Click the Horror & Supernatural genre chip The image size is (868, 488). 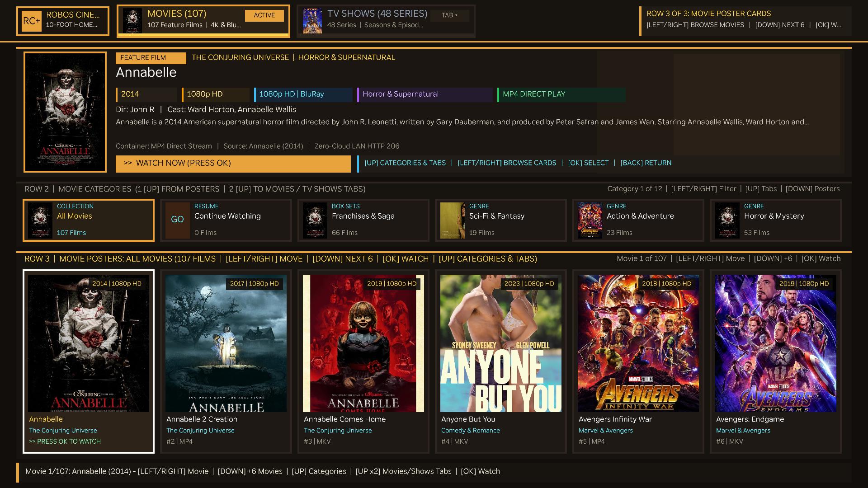click(425, 94)
